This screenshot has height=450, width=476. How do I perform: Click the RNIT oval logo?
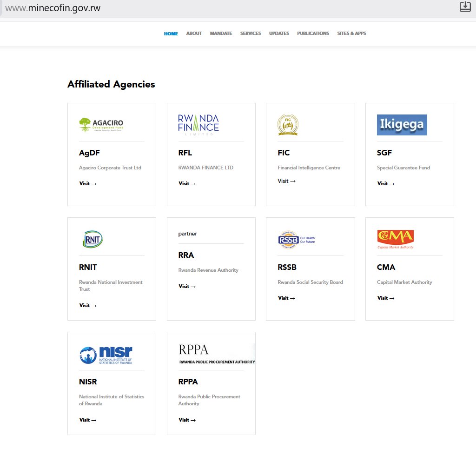click(x=93, y=239)
